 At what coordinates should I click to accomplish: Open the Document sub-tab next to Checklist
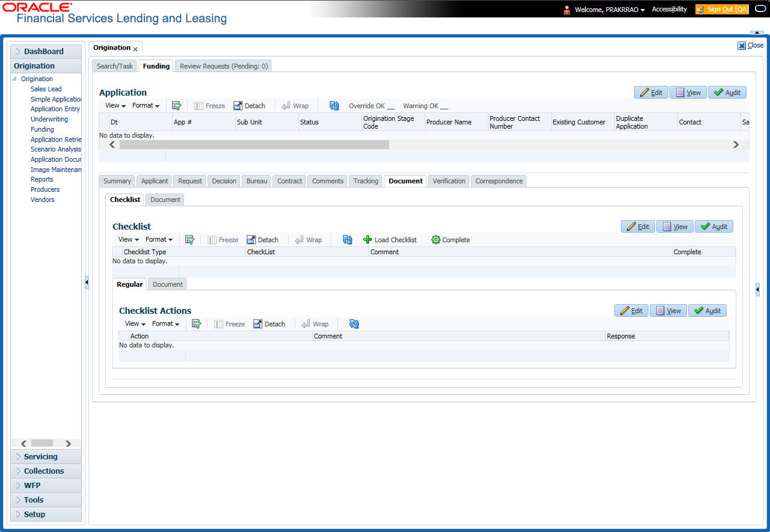[x=165, y=200]
